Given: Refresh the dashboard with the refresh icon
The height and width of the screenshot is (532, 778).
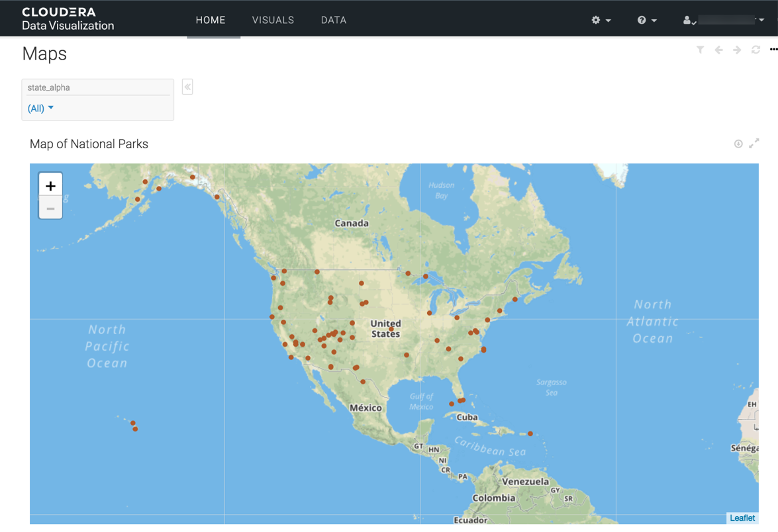Looking at the screenshot, I should (755, 50).
